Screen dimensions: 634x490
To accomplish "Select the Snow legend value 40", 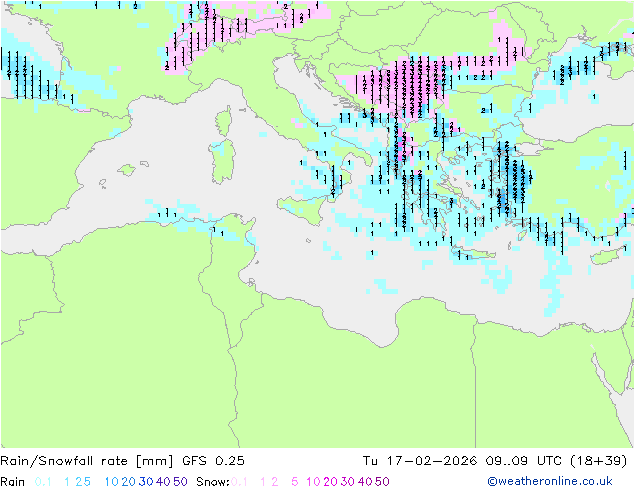I will (x=365, y=482).
